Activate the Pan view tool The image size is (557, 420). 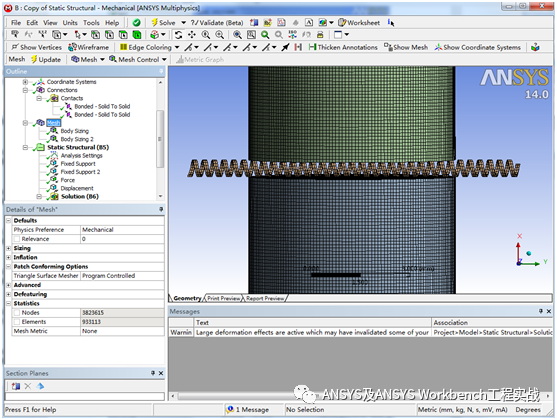click(192, 35)
